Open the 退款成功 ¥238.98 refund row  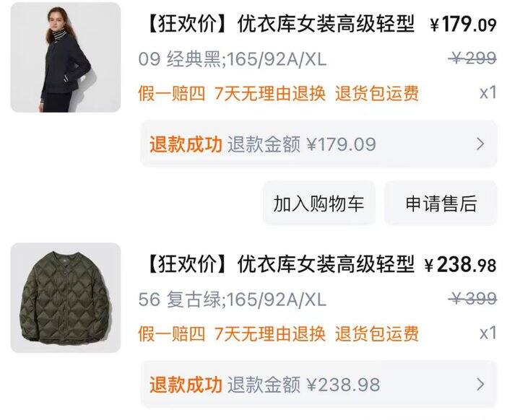(x=319, y=384)
